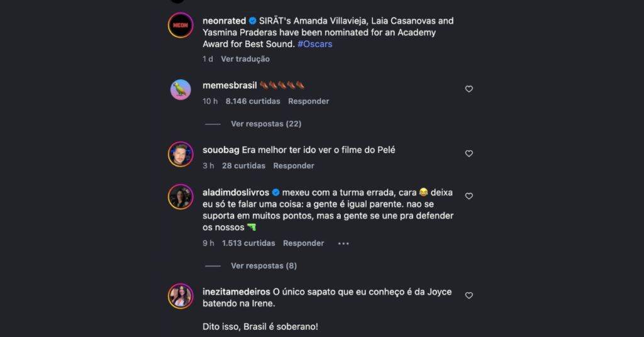The height and width of the screenshot is (337, 644).
Task: View the 1.513 curtidas likes list
Action: (248, 243)
